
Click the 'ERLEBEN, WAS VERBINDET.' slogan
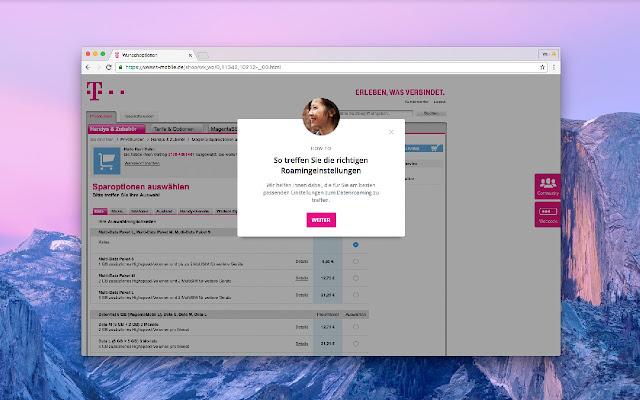400,92
